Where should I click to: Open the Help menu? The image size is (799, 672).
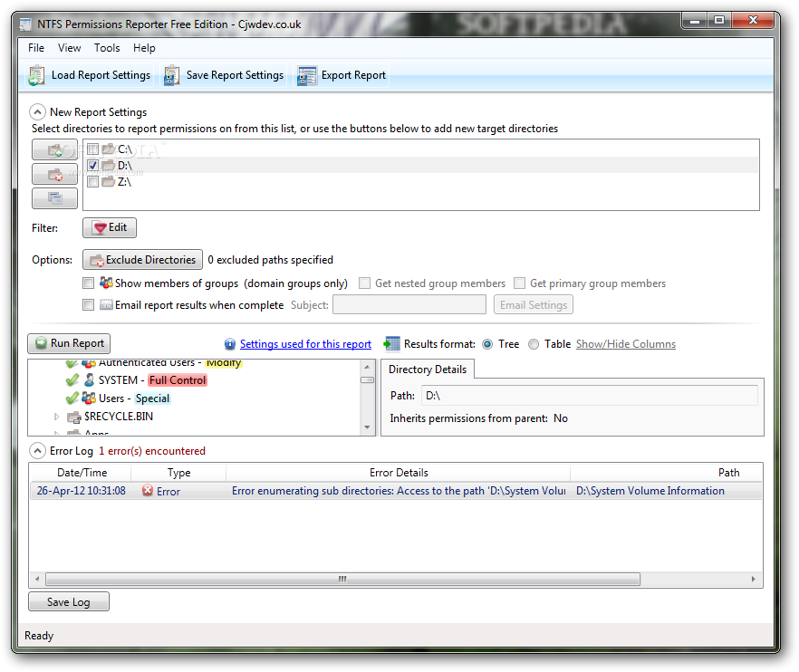144,48
